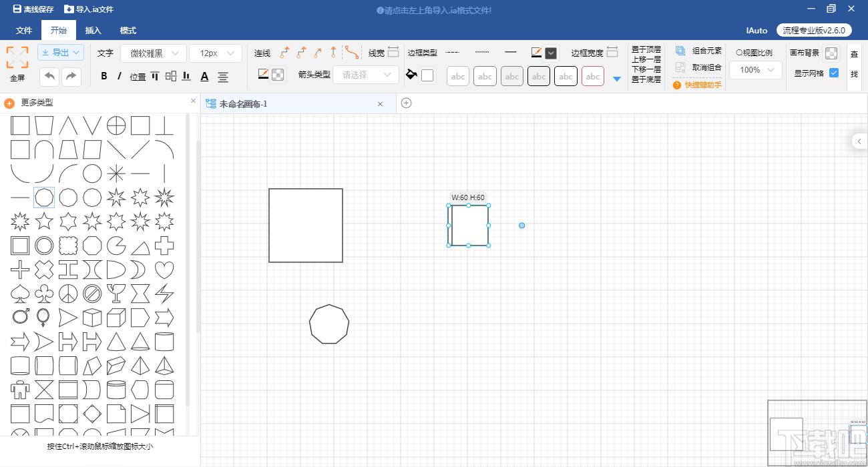Click 置于底层 send to back
The width and height of the screenshot is (868, 467).
coord(646,79)
